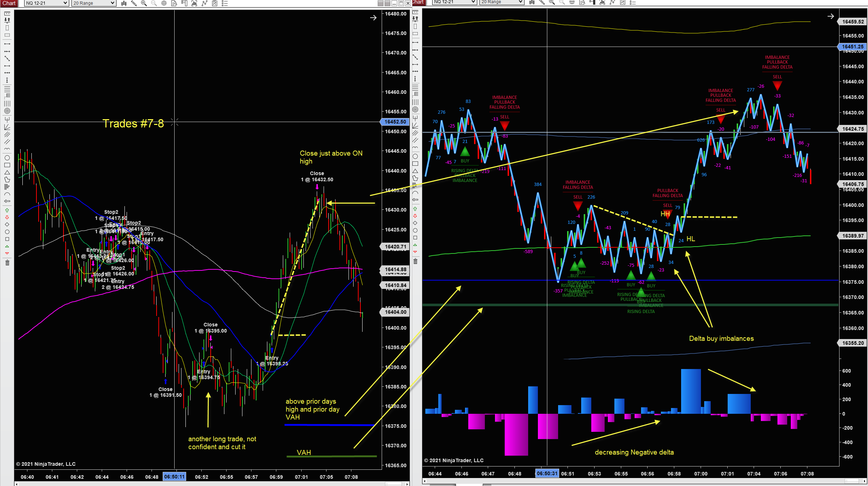Select the Ray tool in left chart
Image resolution: width=868 pixels, height=486 pixels.
point(7,51)
